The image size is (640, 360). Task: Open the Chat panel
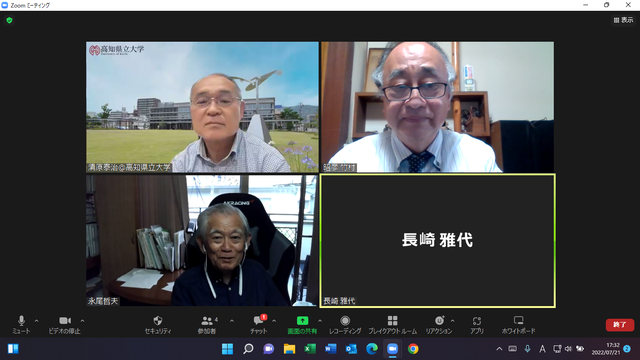(259, 325)
